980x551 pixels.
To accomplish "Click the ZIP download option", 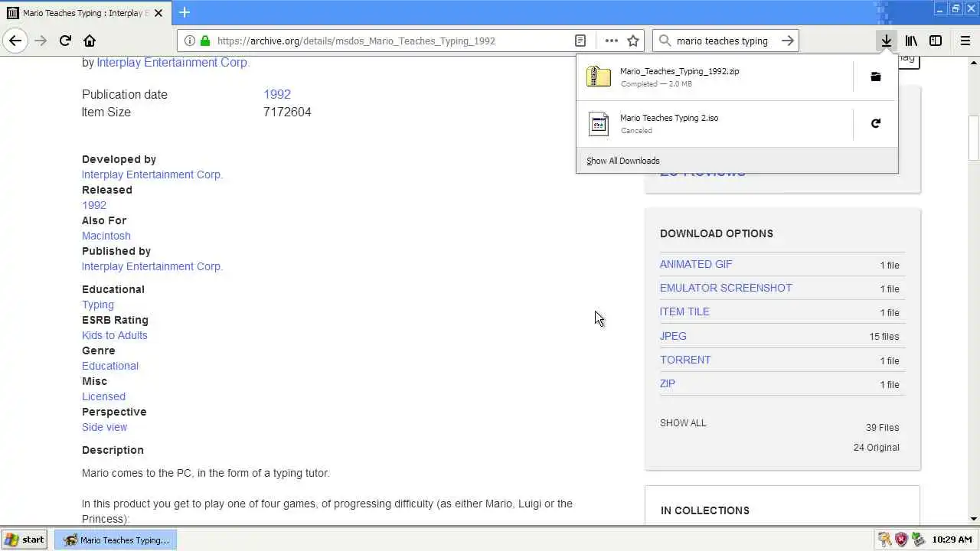I will 668,383.
